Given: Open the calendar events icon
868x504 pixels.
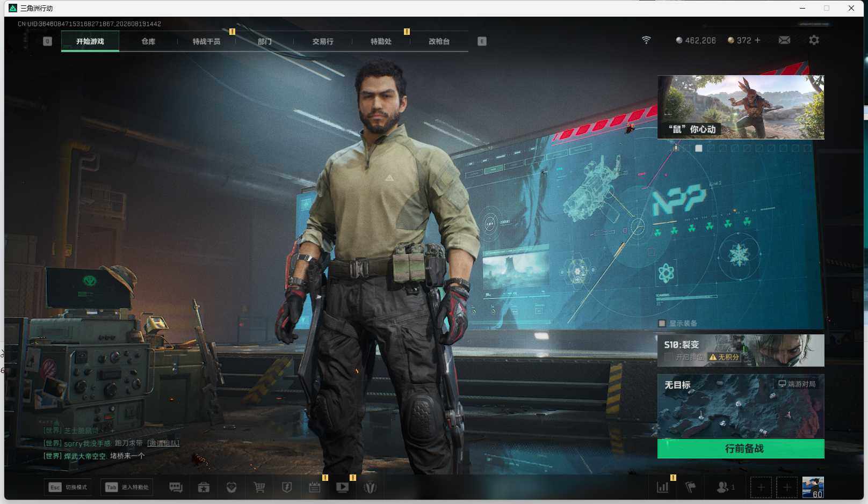Looking at the screenshot, I should (x=315, y=487).
